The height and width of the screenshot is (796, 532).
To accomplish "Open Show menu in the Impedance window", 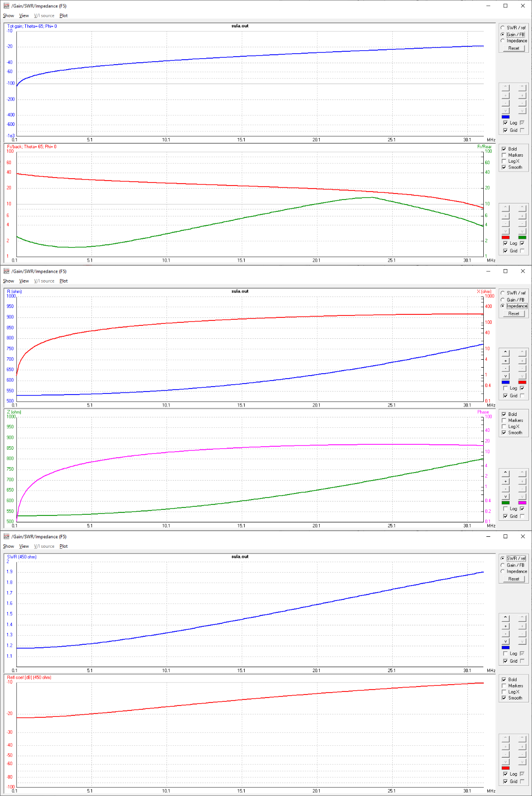I will 8,281.
